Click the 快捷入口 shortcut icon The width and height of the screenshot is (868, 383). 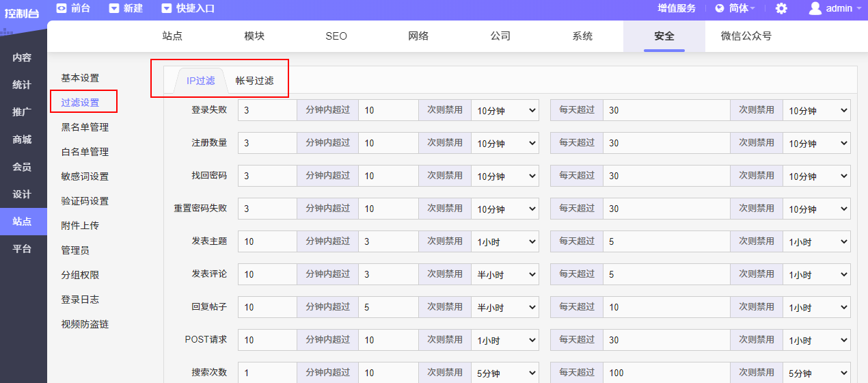click(167, 8)
